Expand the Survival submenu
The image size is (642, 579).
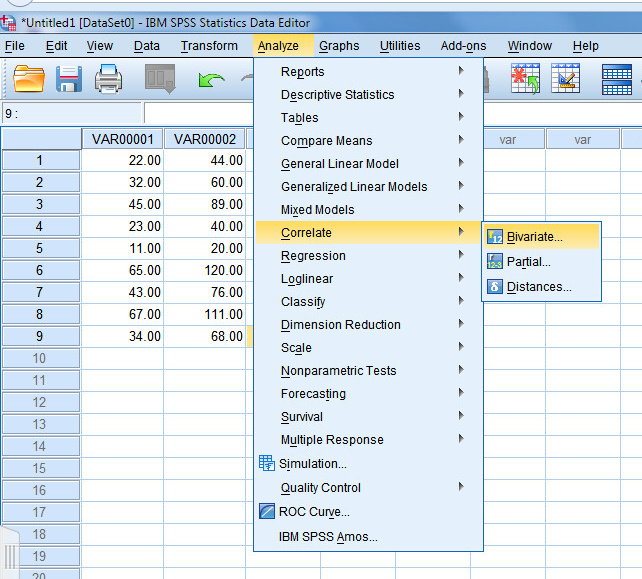point(368,416)
